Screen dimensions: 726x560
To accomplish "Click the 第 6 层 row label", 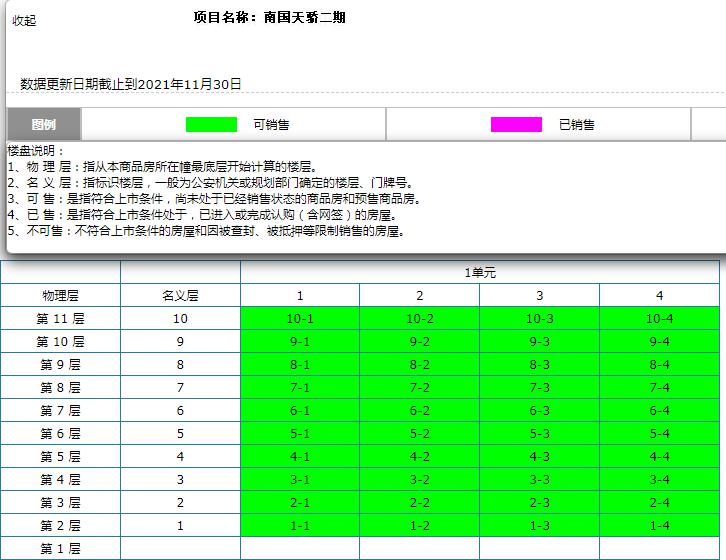I will (60, 434).
